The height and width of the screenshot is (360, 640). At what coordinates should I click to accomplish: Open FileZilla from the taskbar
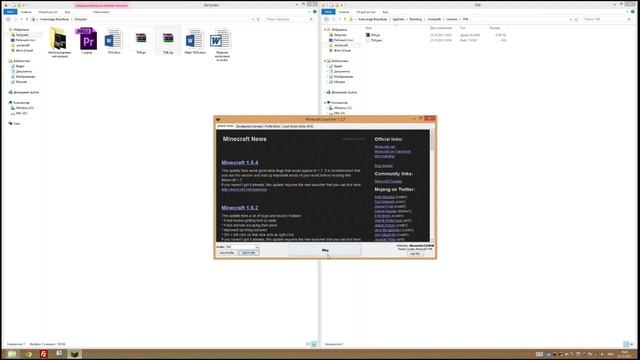tap(43, 354)
